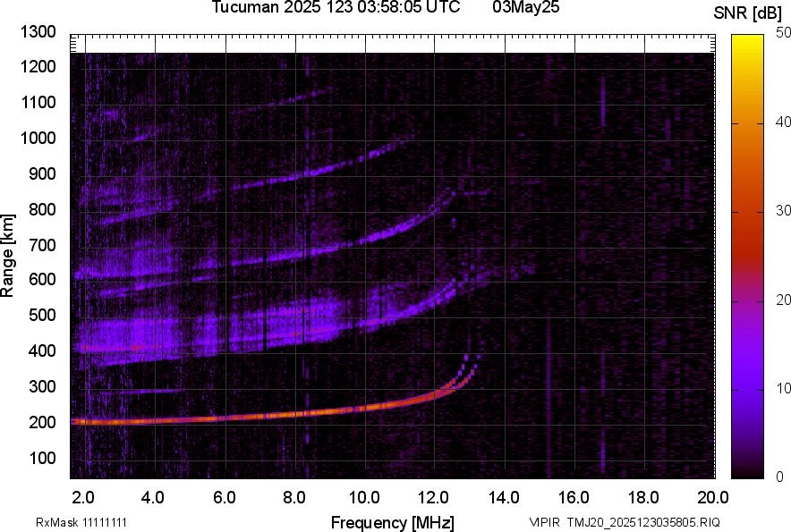Click the 'Frequency [MHz]' axis label
Viewport: 791px width, 532px height.
pos(393,522)
